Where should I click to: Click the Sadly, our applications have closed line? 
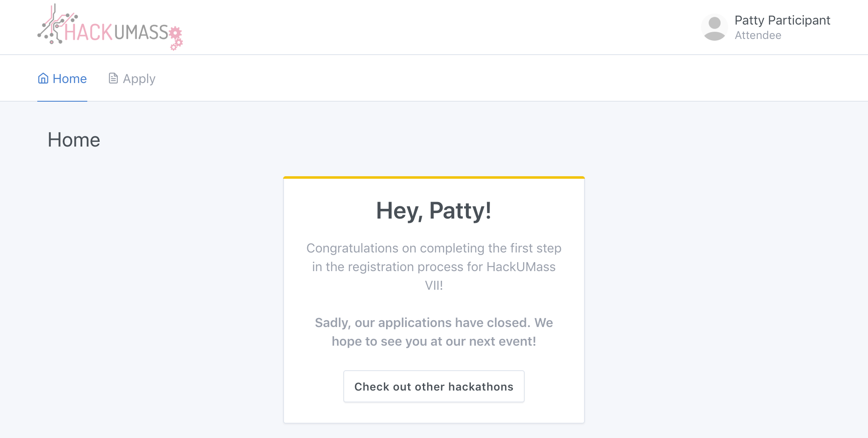434,323
